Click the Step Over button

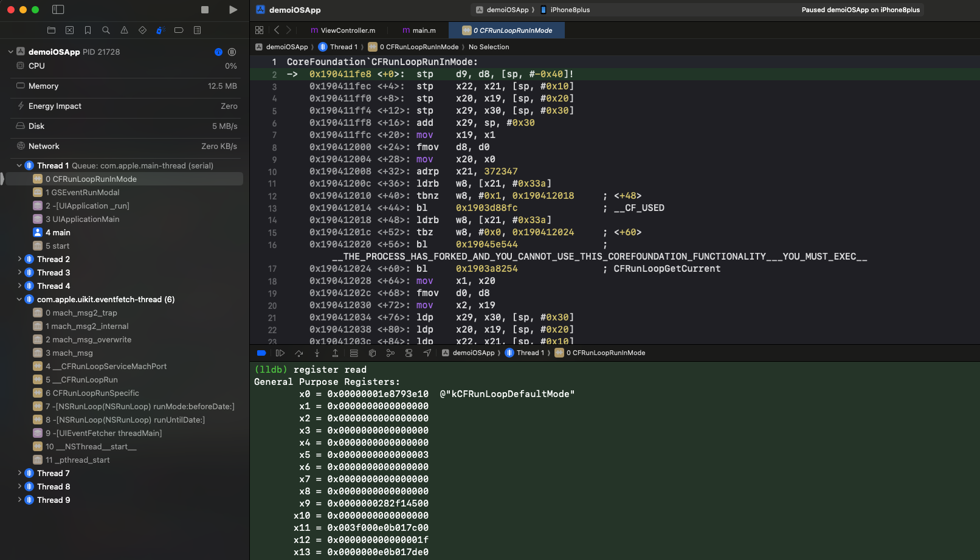(298, 353)
